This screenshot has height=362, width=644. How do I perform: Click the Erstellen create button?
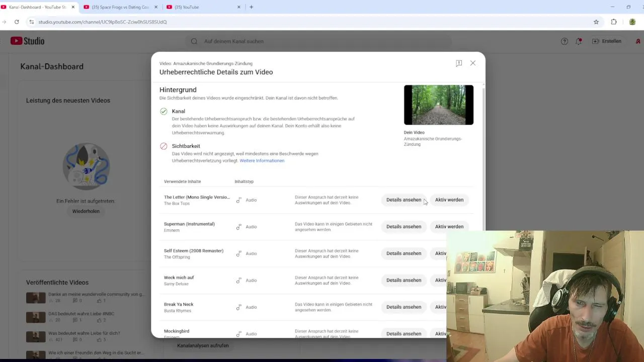[x=607, y=41]
